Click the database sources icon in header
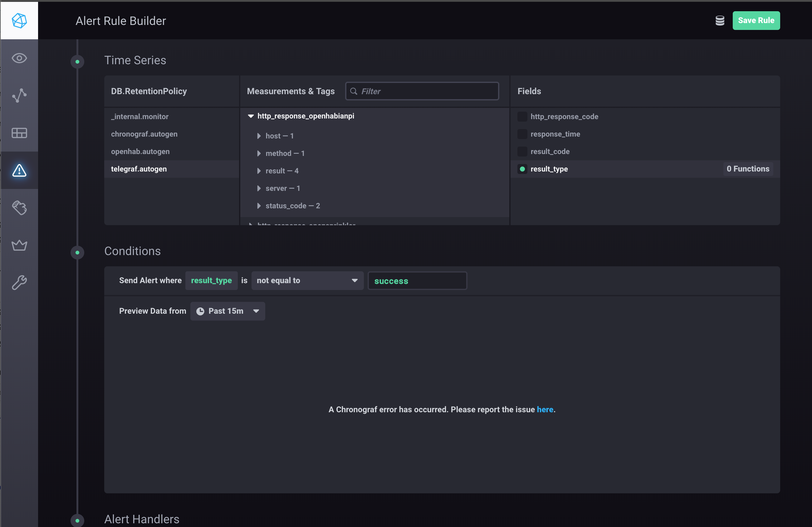The image size is (812, 527). click(x=720, y=21)
